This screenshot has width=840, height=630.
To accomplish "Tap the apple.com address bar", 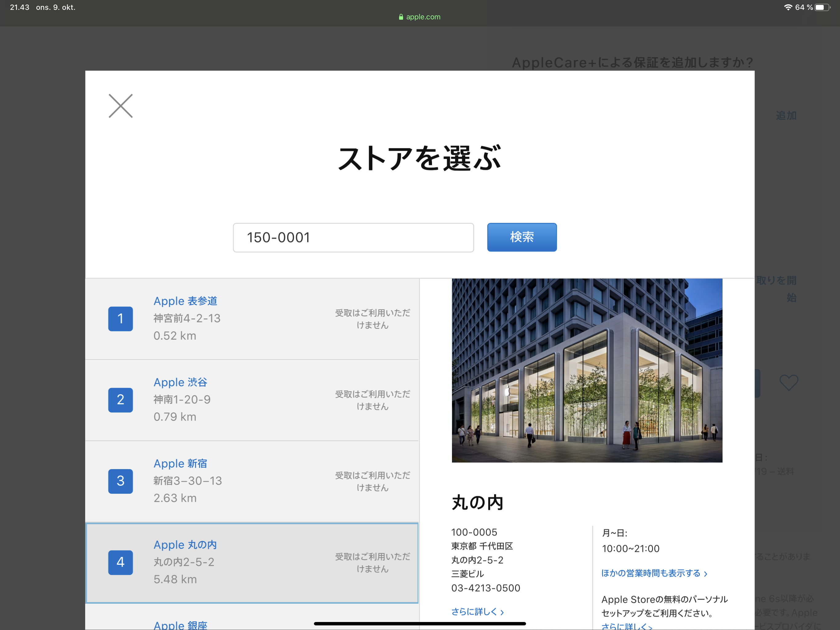I will [420, 17].
